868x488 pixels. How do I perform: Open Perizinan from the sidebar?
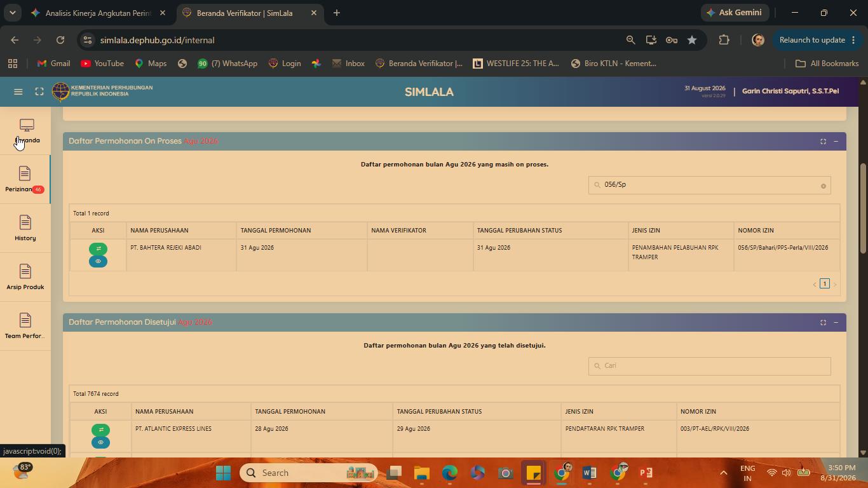click(x=25, y=180)
